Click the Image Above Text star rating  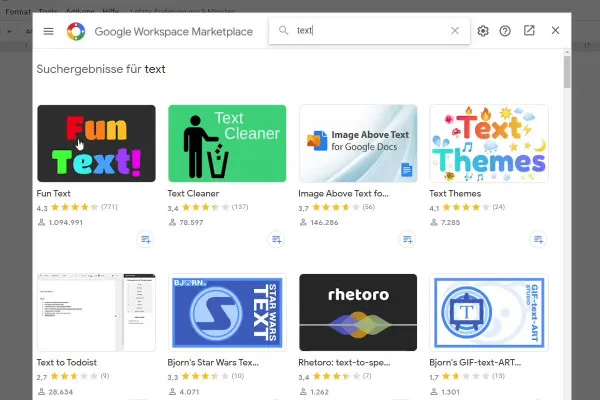point(336,207)
